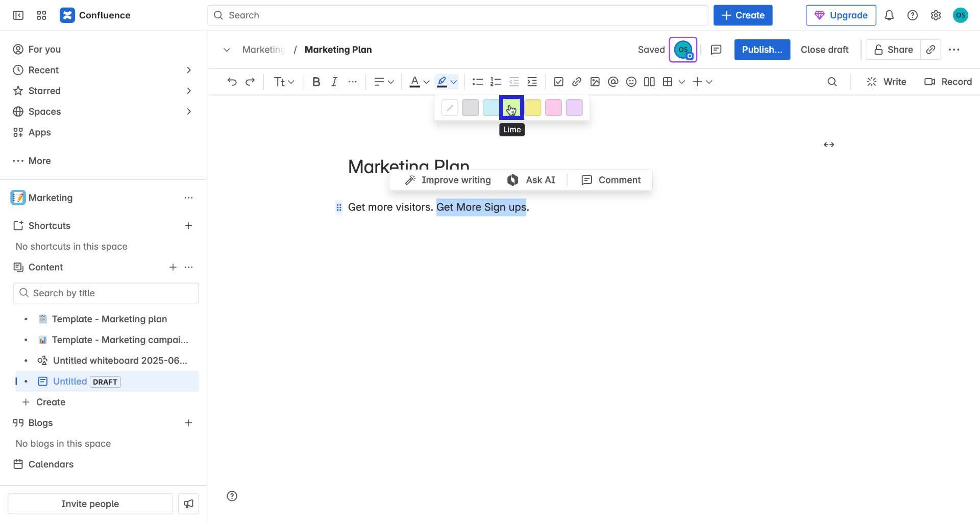Viewport: 980px width, 522px height.
Task: Toggle italic formatting in the toolbar
Action: tap(334, 81)
